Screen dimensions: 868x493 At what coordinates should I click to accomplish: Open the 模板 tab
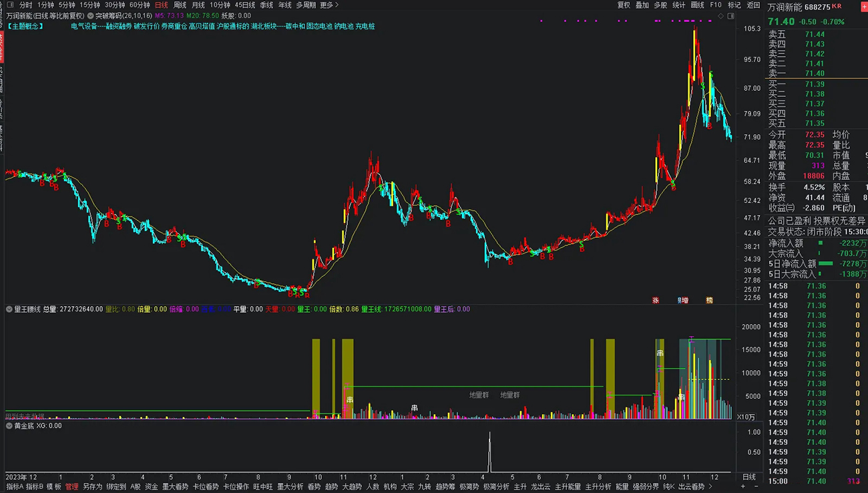pos(54,487)
